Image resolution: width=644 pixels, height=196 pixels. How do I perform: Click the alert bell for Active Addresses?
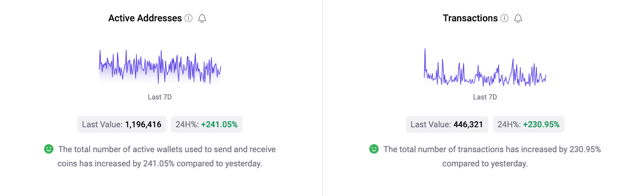[202, 18]
